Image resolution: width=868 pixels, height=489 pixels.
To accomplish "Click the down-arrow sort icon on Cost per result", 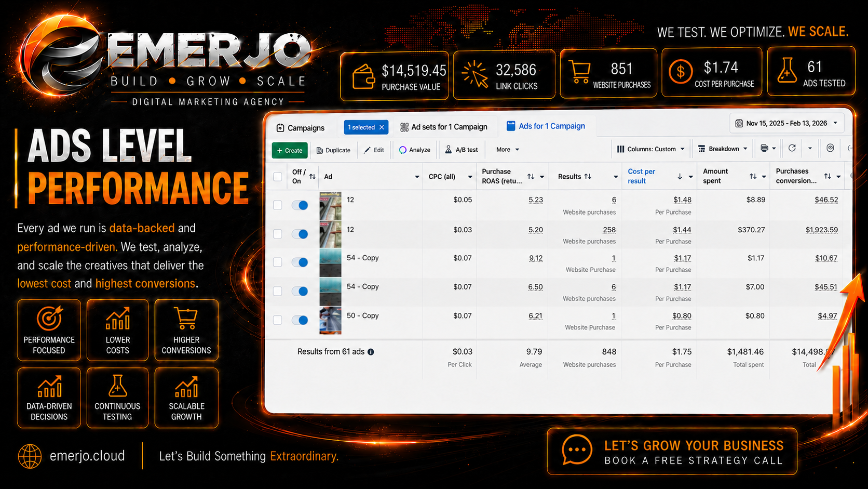I will 680,177.
